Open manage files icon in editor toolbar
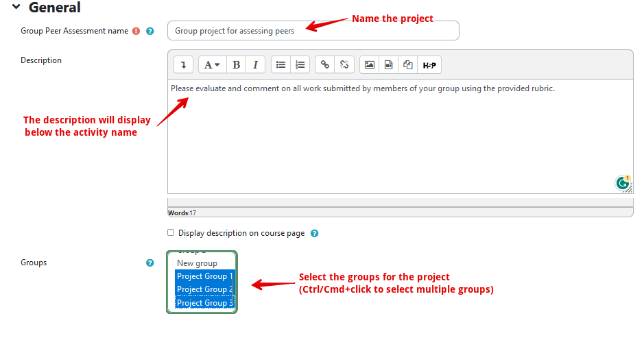The width and height of the screenshot is (644, 340). [408, 65]
